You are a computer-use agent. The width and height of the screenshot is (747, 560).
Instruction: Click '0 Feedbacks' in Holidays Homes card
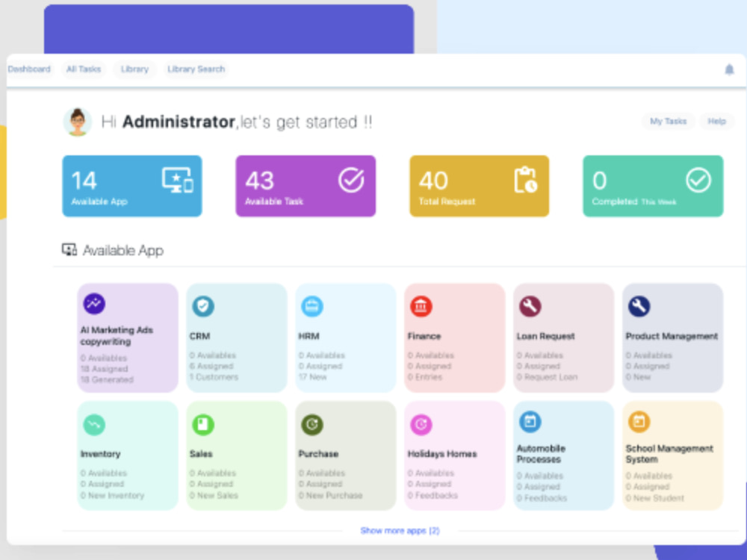pyautogui.click(x=433, y=495)
